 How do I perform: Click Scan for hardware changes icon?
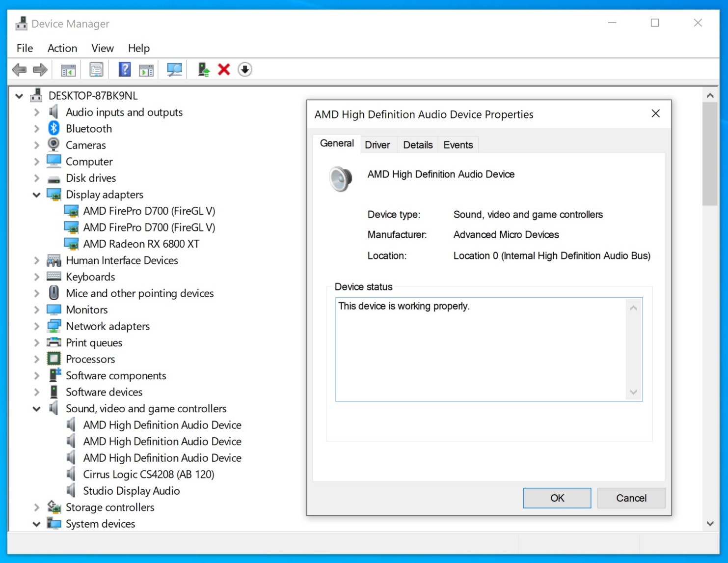[174, 70]
